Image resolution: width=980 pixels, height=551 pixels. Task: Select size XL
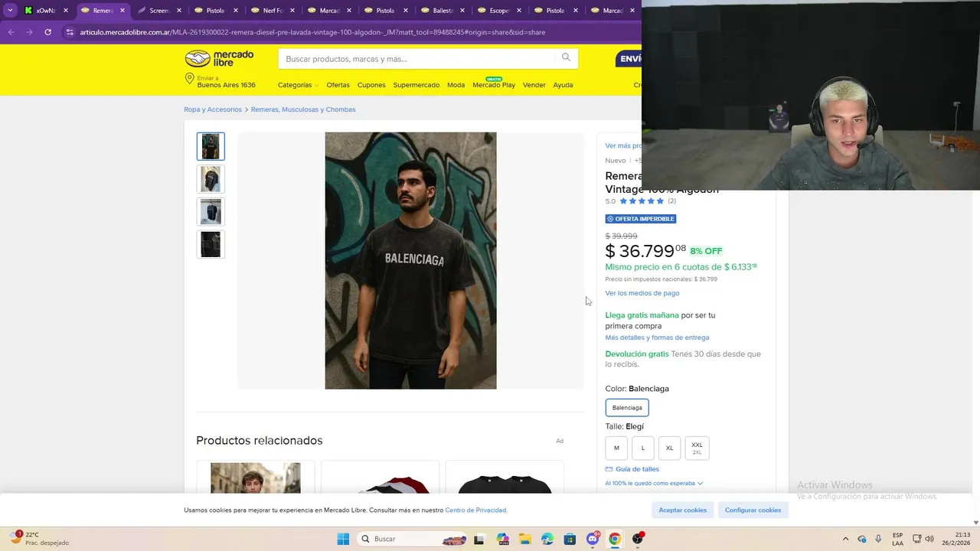(x=669, y=448)
